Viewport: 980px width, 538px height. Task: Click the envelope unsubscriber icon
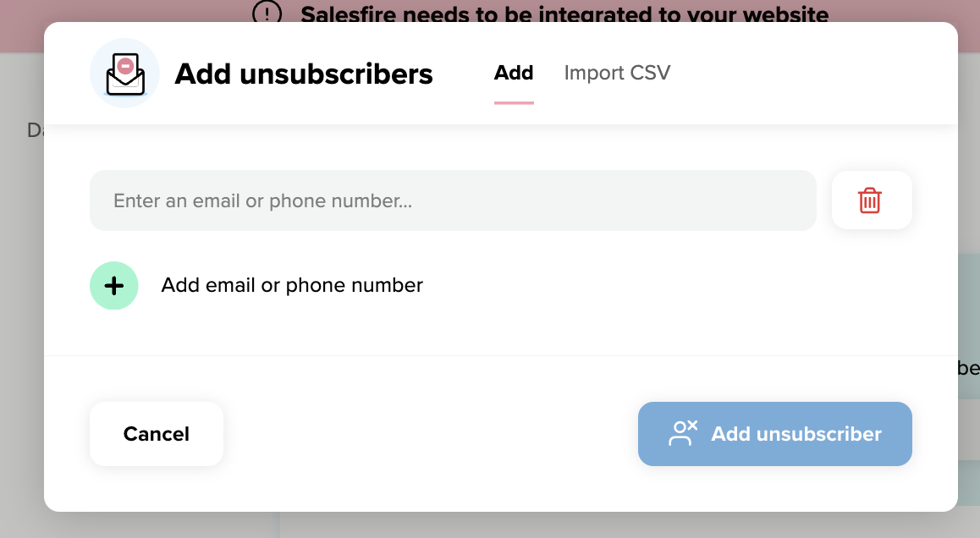click(x=124, y=74)
